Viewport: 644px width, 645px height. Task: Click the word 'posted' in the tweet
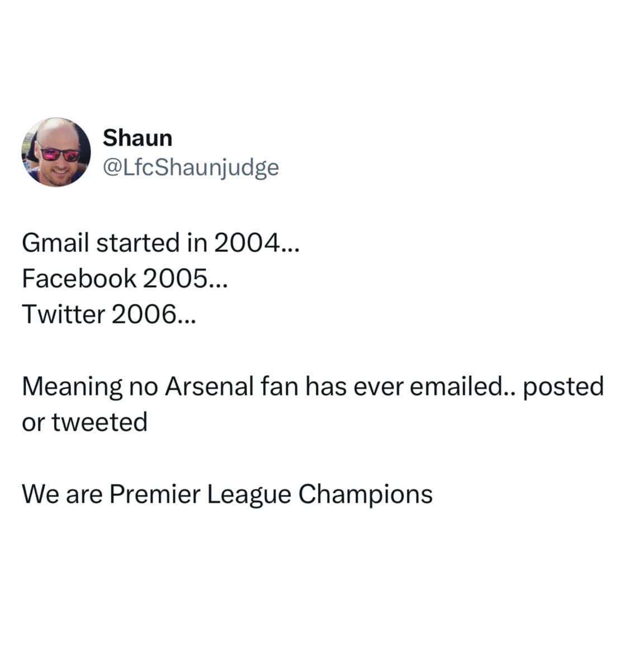563,388
